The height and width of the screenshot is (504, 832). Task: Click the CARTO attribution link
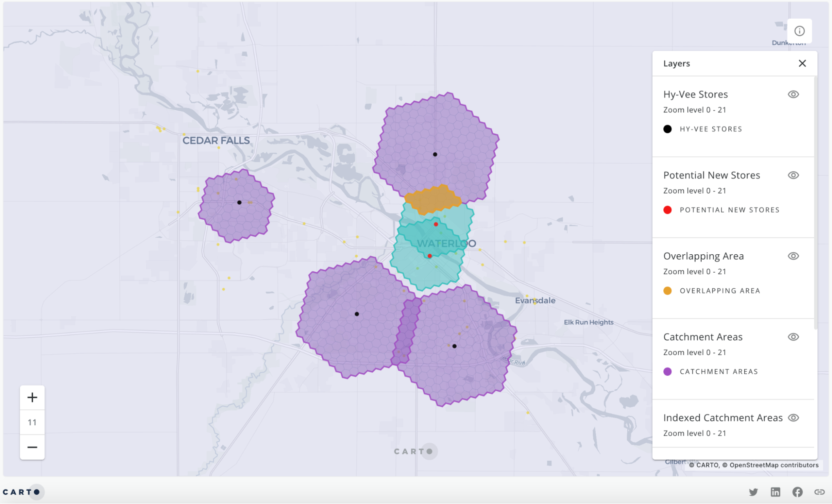[x=707, y=465]
